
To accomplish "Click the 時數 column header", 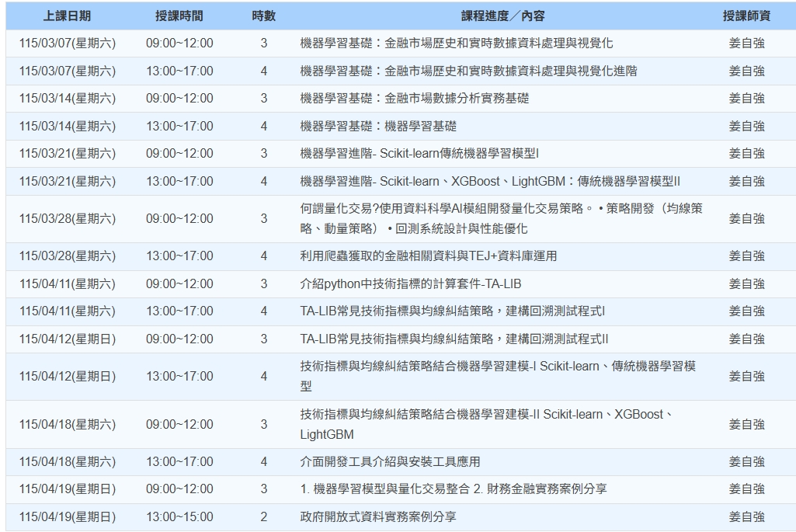I will pos(263,16).
